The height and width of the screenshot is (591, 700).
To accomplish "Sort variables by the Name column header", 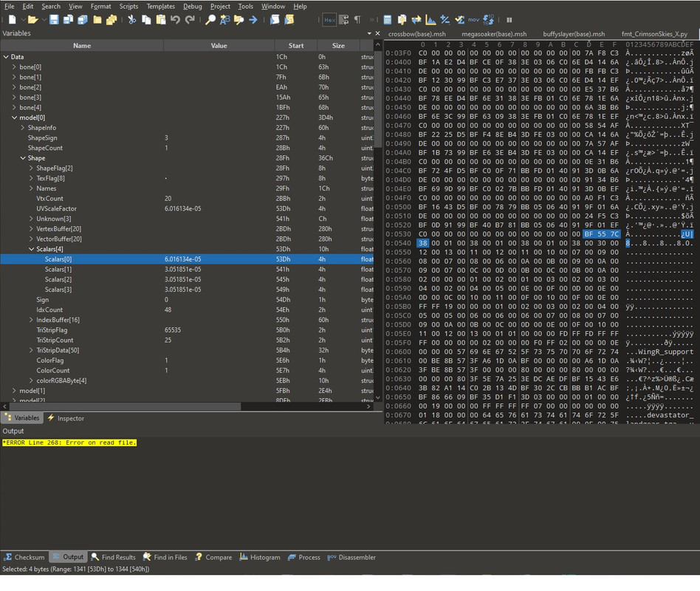I will coord(82,46).
